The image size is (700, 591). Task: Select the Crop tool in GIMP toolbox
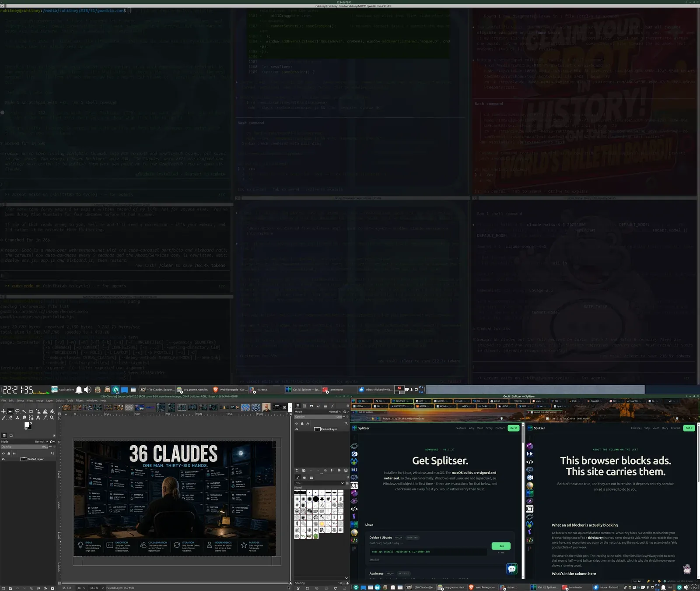click(31, 412)
